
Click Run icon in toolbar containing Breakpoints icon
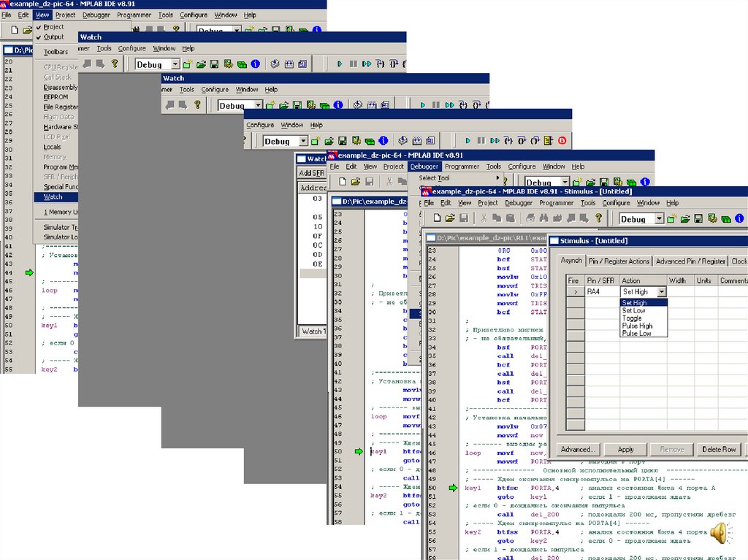pos(468,140)
